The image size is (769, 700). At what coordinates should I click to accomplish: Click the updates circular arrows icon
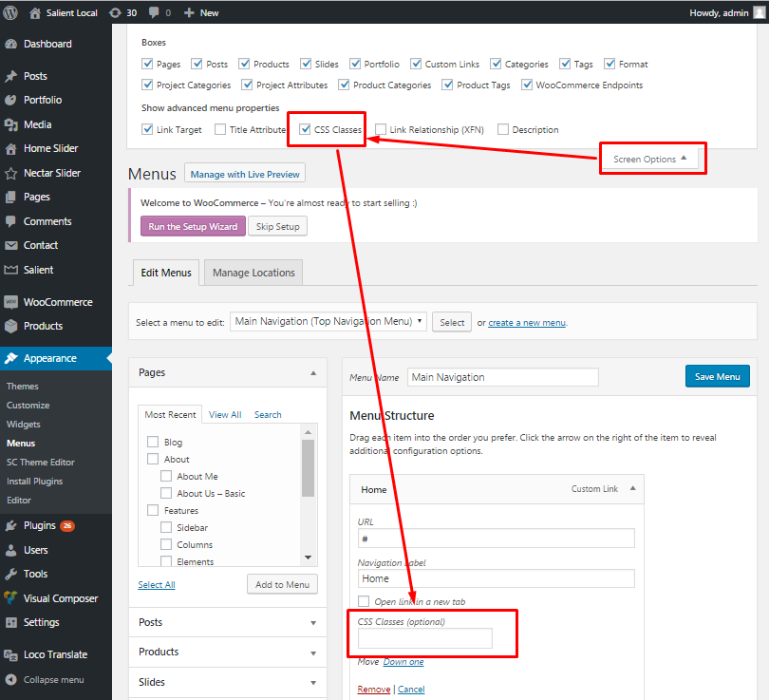115,13
